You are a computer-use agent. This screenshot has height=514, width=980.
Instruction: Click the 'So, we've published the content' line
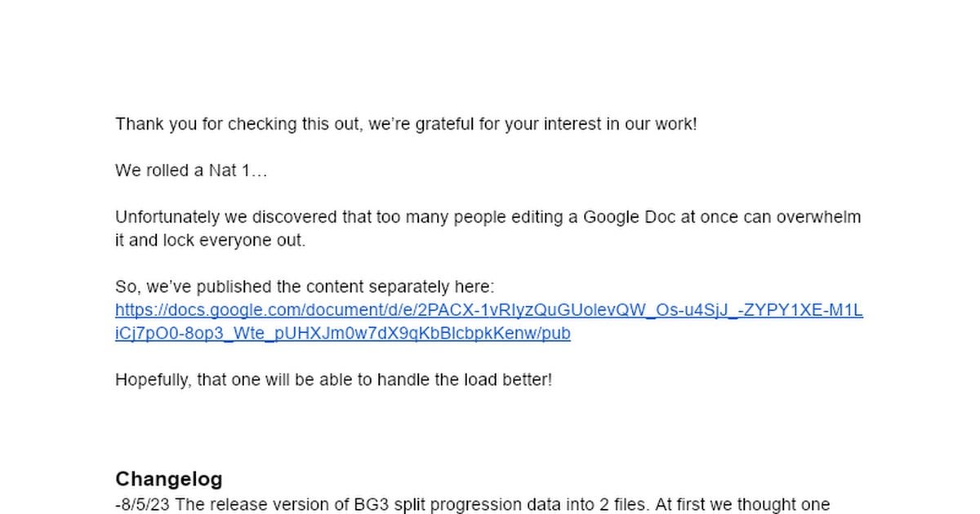coord(305,287)
